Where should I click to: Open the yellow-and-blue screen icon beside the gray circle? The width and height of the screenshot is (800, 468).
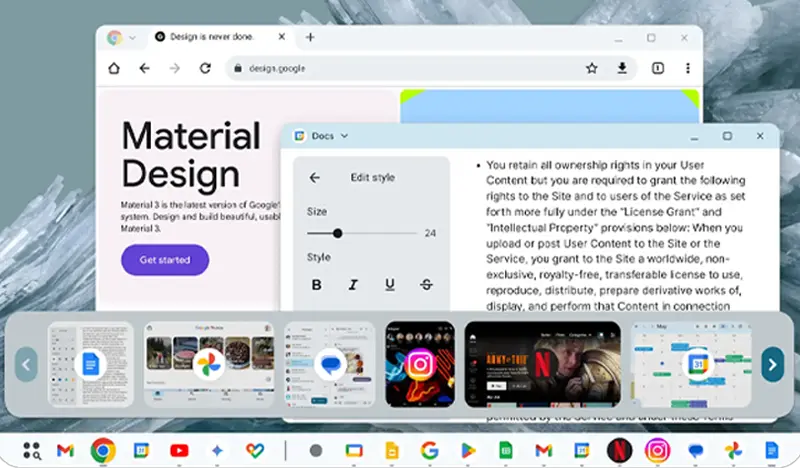(354, 451)
